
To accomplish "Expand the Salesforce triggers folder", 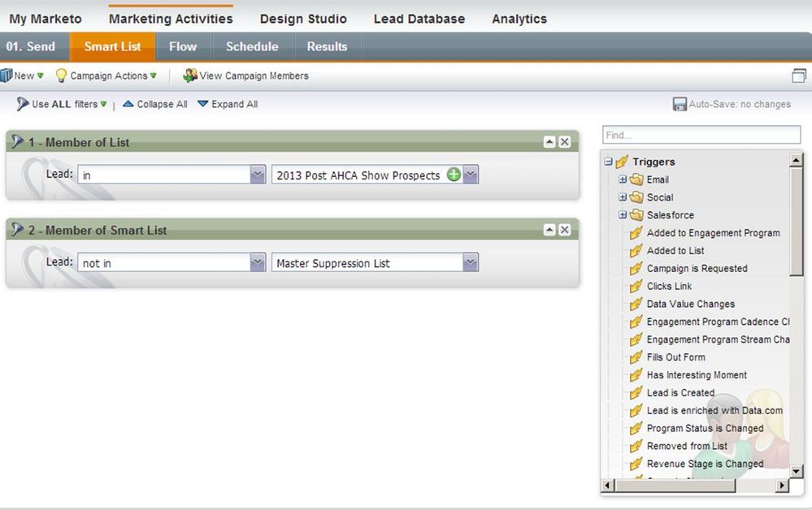I will pyautogui.click(x=623, y=215).
